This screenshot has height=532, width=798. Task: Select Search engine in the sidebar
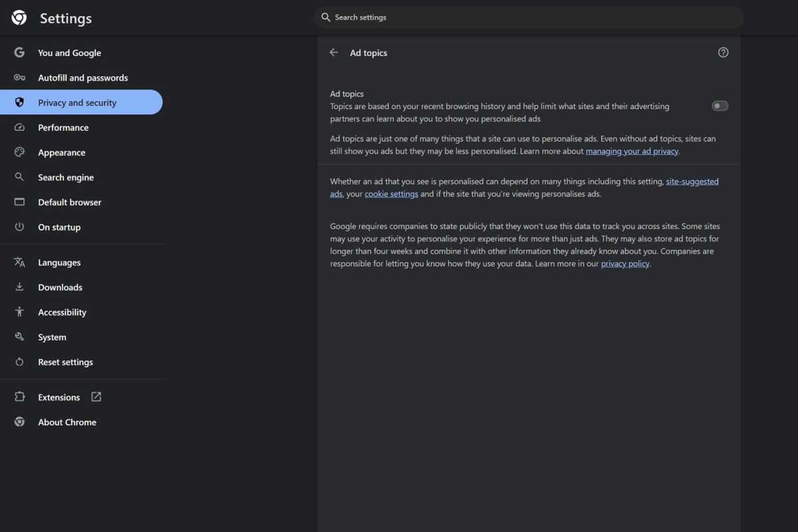click(65, 178)
